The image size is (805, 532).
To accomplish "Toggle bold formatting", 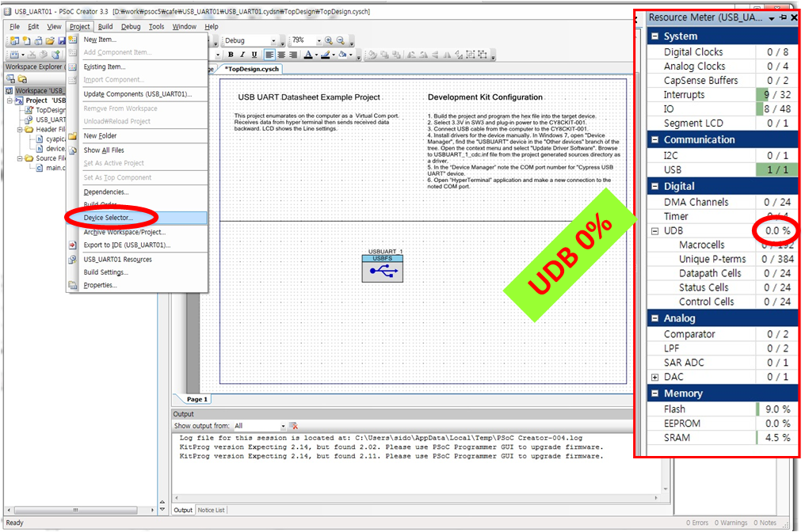I will click(x=231, y=53).
